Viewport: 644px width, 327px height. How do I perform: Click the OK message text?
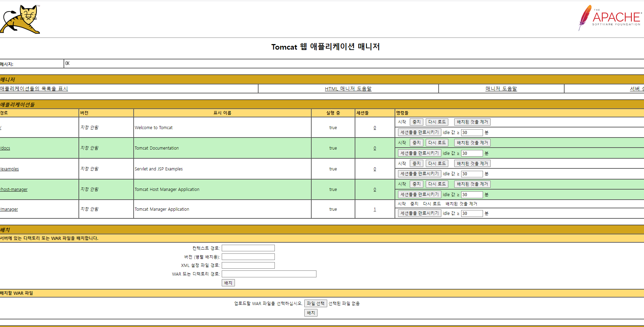point(67,64)
